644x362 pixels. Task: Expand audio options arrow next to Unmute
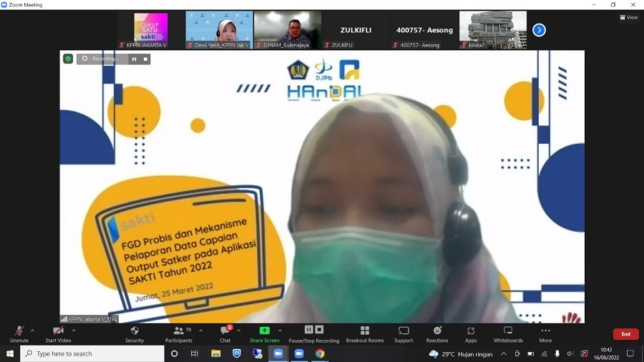click(x=32, y=331)
